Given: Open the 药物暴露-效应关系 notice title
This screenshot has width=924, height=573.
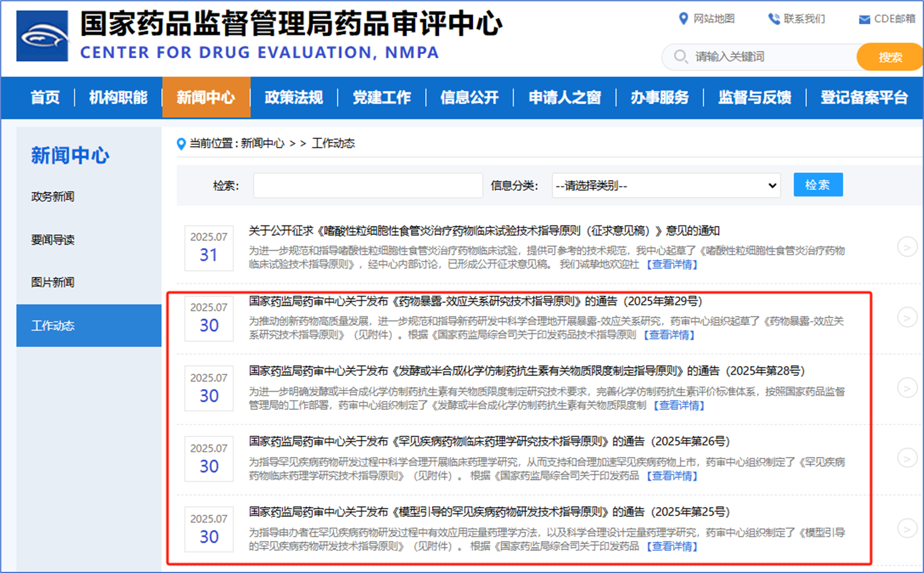Looking at the screenshot, I should point(476,301).
